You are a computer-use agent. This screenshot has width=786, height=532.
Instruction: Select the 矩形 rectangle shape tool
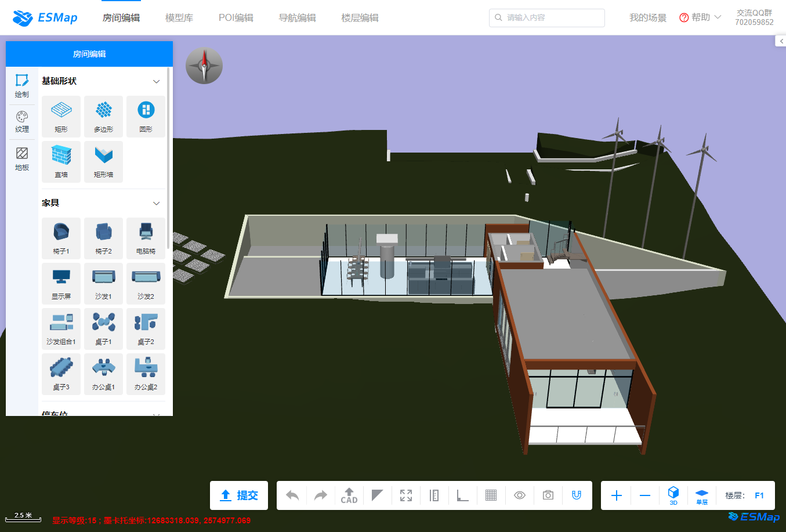point(61,116)
